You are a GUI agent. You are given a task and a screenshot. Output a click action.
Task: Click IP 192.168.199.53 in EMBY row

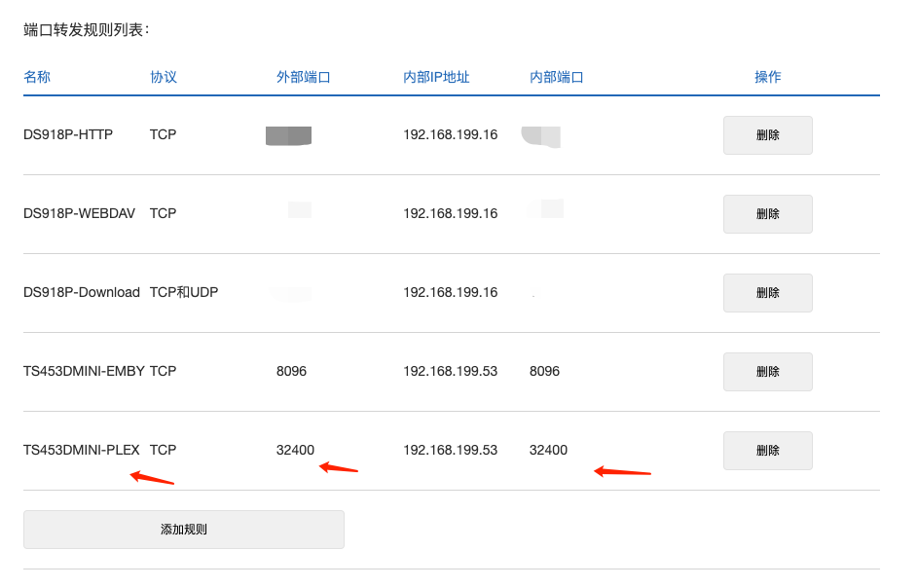pyautogui.click(x=450, y=371)
